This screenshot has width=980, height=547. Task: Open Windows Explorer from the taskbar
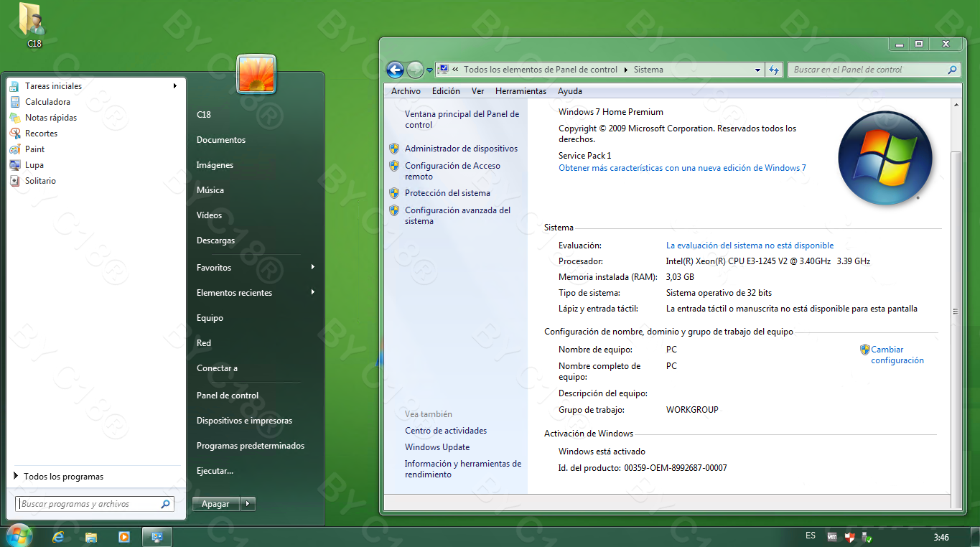coord(91,536)
